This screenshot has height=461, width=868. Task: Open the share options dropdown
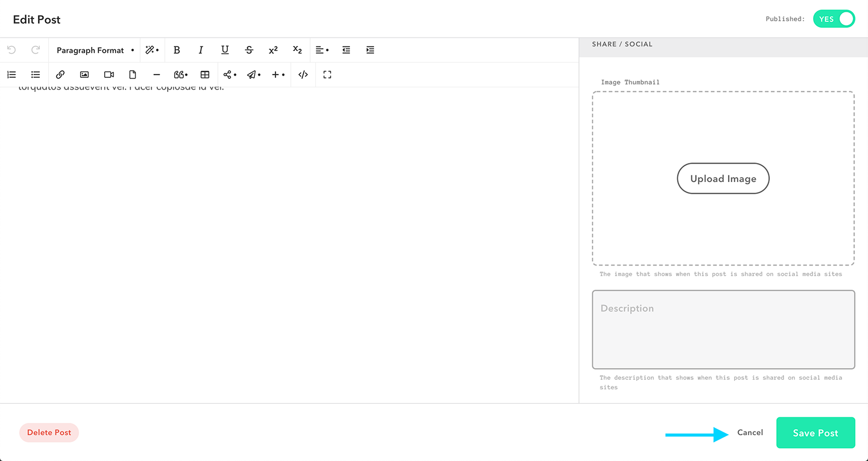pos(230,74)
